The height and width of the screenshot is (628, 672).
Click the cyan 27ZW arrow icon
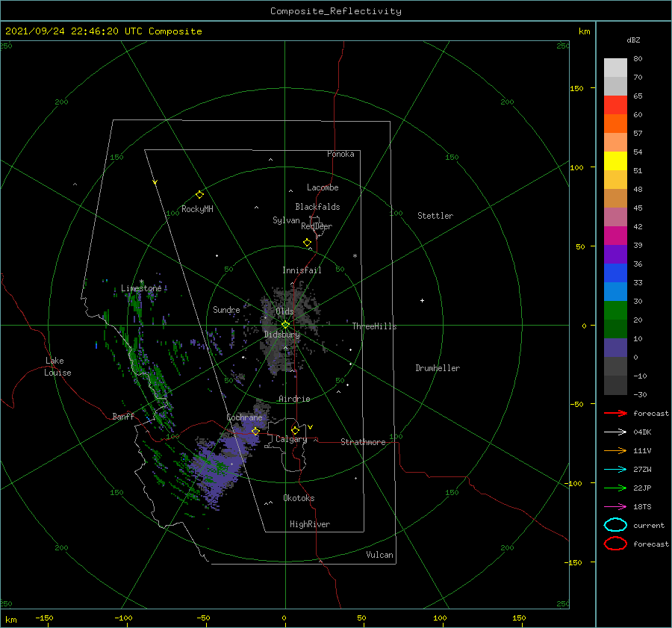615,470
